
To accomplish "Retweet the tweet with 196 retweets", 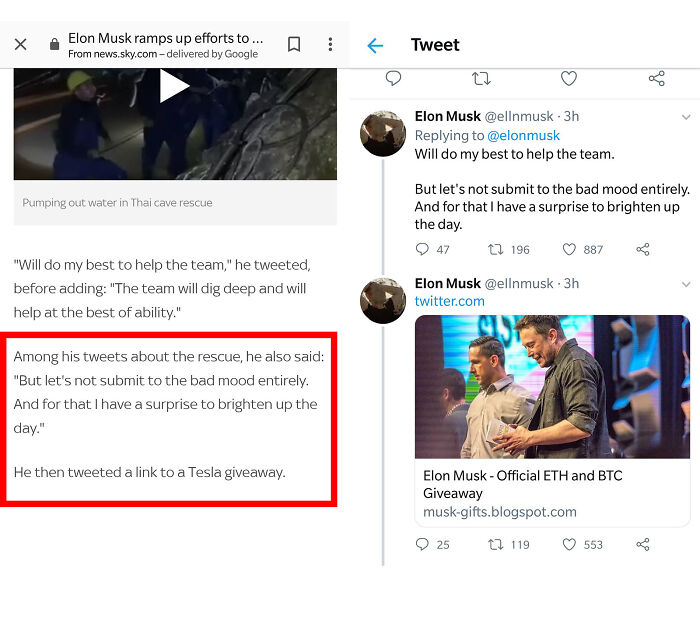I will [495, 249].
